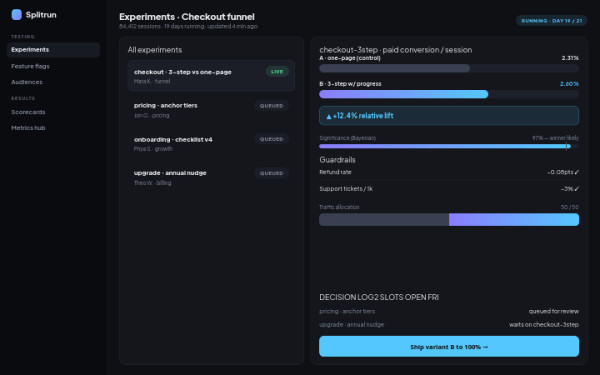Viewport: 600px width, 375px height.
Task: Click the Refund rate guardrail label
Action: tap(335, 172)
